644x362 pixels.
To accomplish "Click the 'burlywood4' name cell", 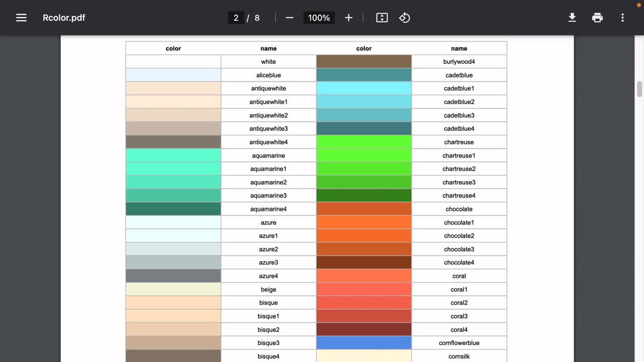I will pyautogui.click(x=459, y=62).
